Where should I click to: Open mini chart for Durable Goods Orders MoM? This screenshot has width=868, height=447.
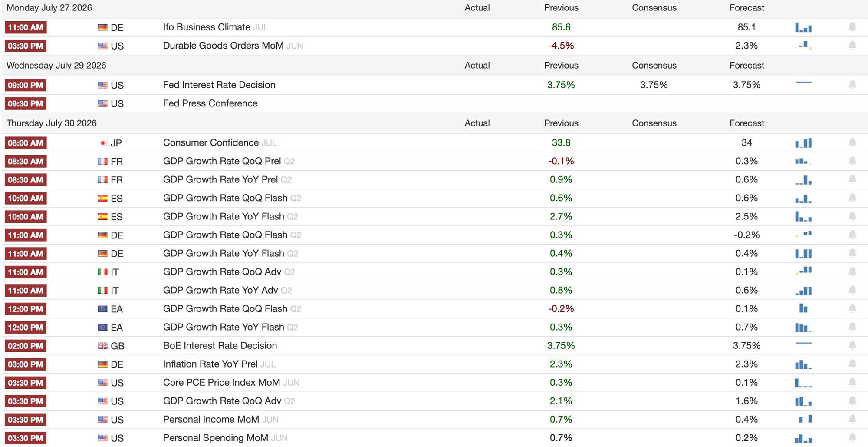(803, 45)
